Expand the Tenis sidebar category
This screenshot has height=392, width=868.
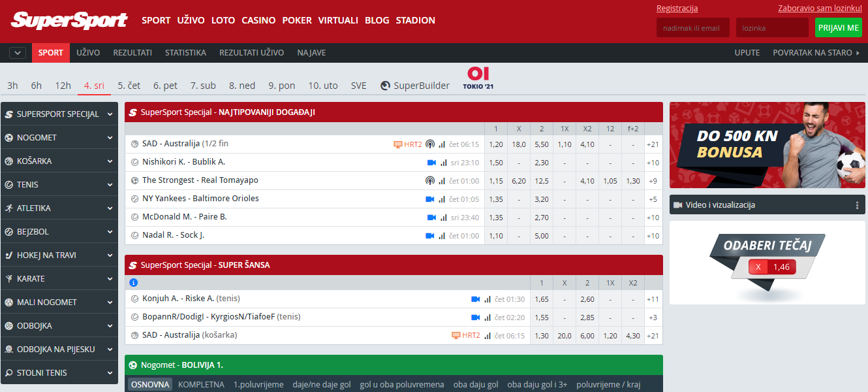pos(59,185)
